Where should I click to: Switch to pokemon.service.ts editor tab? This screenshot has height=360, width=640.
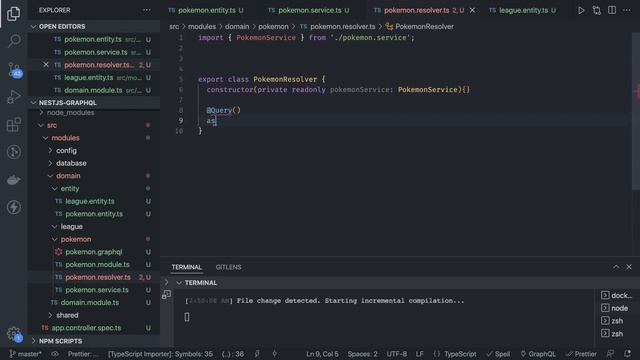tap(309, 10)
